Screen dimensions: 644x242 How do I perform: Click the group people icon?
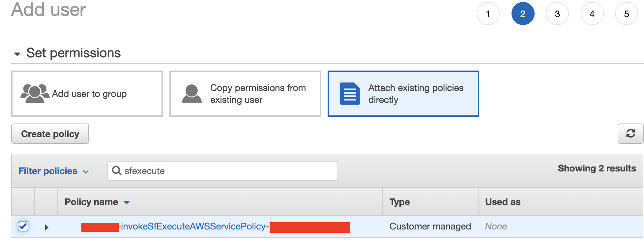pos(35,94)
